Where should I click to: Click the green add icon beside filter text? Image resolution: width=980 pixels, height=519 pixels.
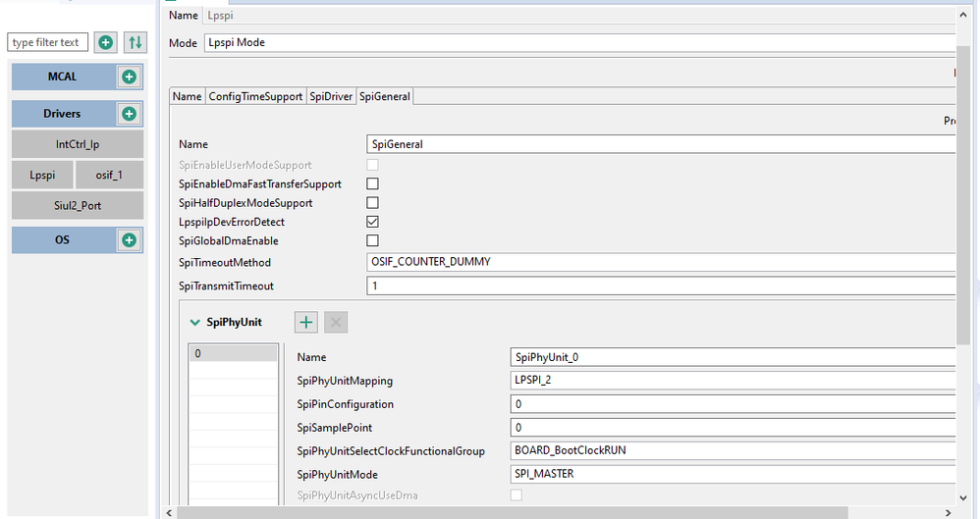tap(106, 42)
